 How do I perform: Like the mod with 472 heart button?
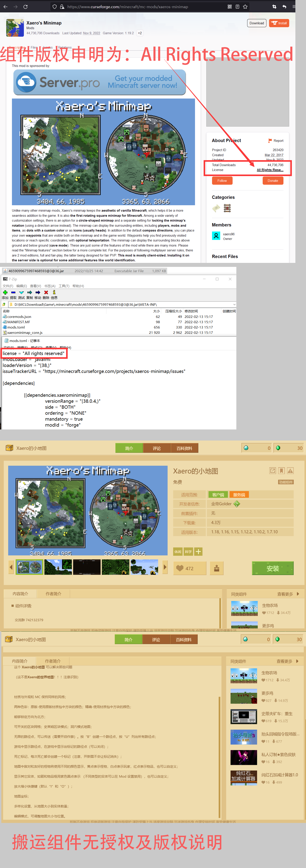click(x=190, y=568)
